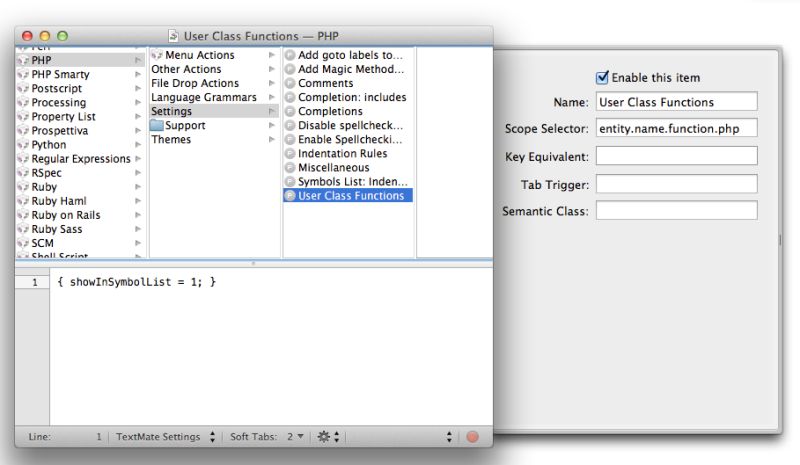Expand the PHP bundle arrow

(x=138, y=60)
